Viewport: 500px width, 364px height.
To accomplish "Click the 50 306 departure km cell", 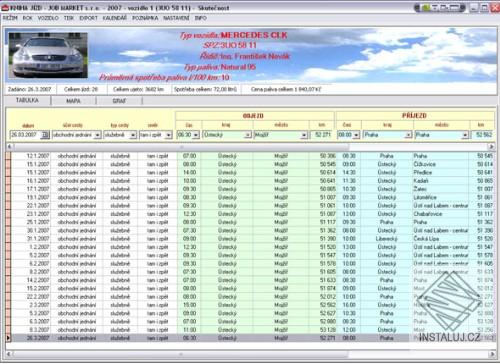I will [x=323, y=156].
